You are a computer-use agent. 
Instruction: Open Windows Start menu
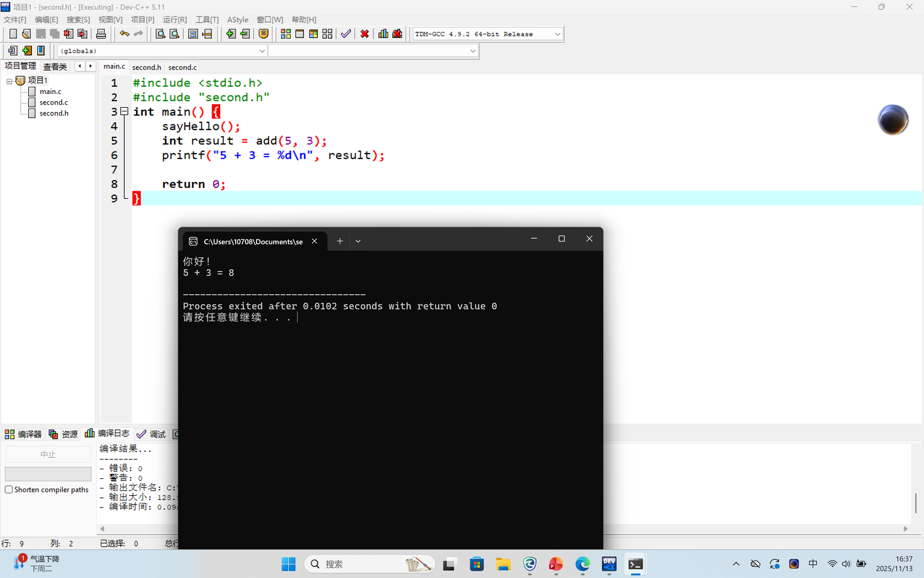pos(288,564)
